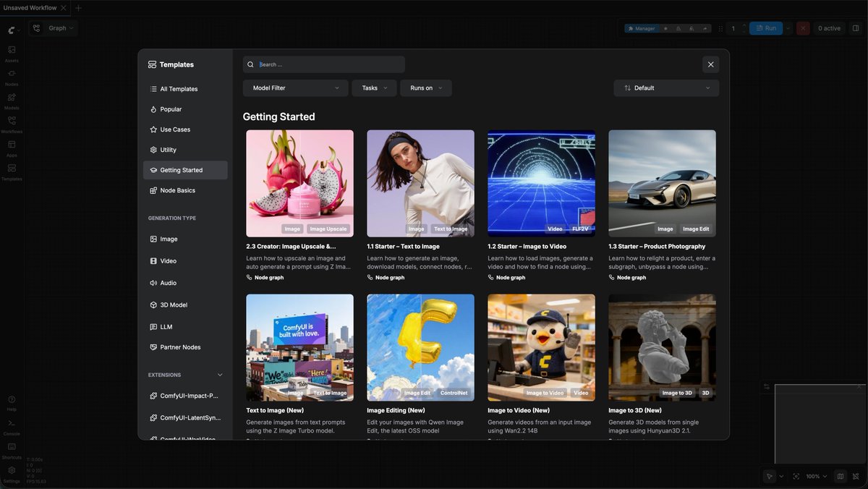
Task: Open the Console from bottom sidebar
Action: point(12,427)
